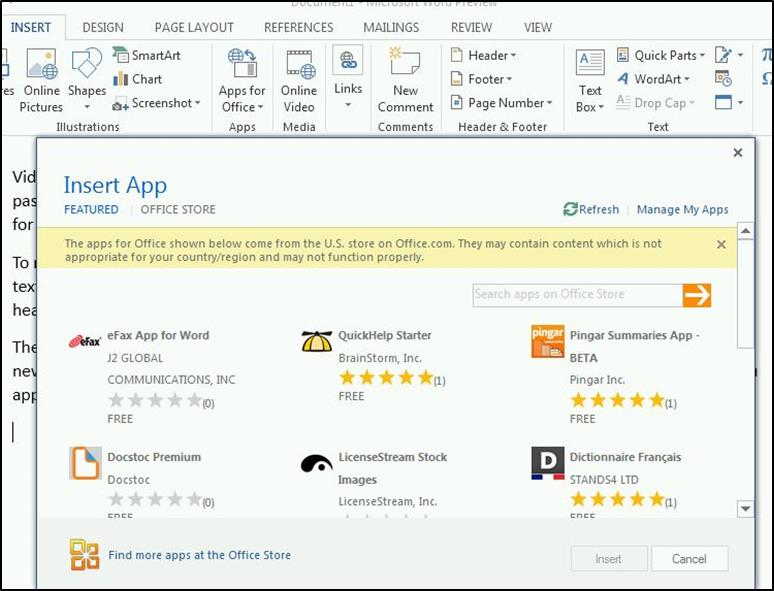Open Manage My Apps link
774x591 pixels.
tap(682, 209)
